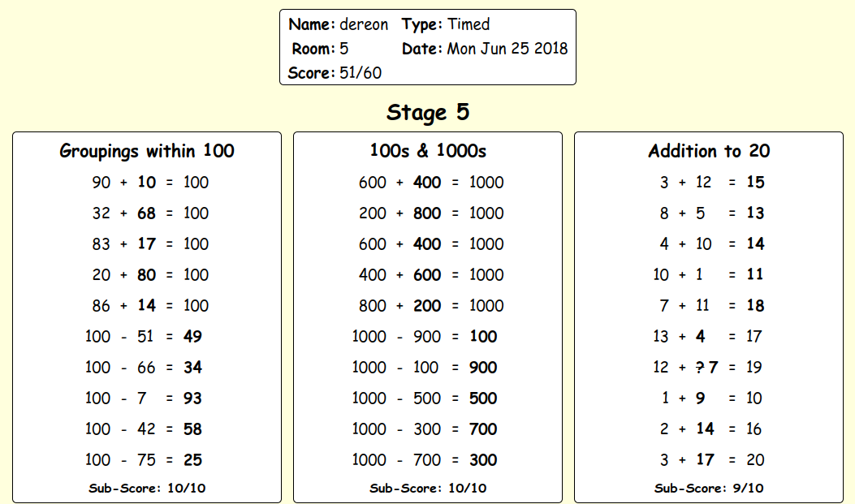855x504 pixels.
Task: Select the Addition to 20 heading
Action: tap(709, 151)
